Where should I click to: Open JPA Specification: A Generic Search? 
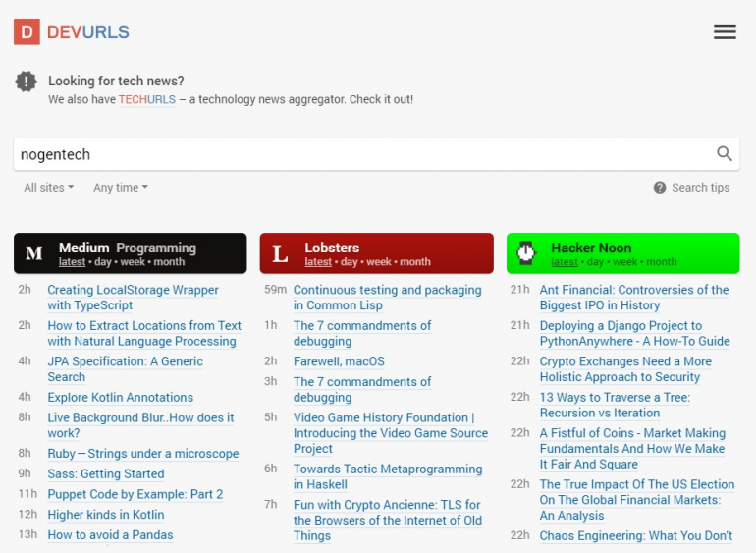125,368
